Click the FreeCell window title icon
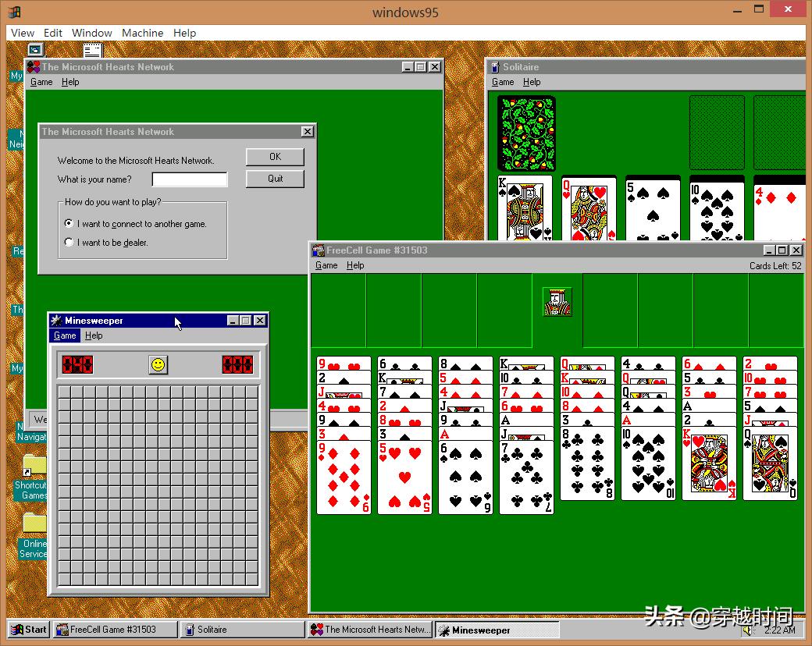Screen dimensions: 812x646 [x=318, y=250]
